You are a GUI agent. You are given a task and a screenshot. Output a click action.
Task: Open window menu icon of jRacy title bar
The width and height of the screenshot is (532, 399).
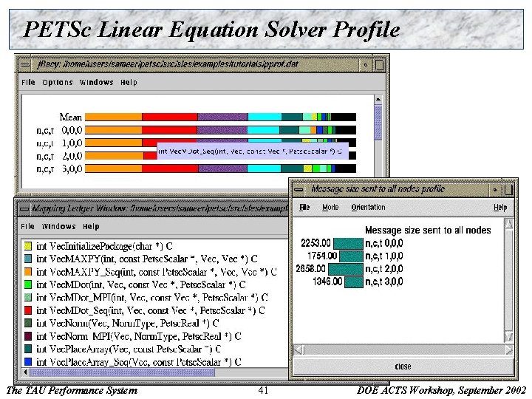[25, 64]
